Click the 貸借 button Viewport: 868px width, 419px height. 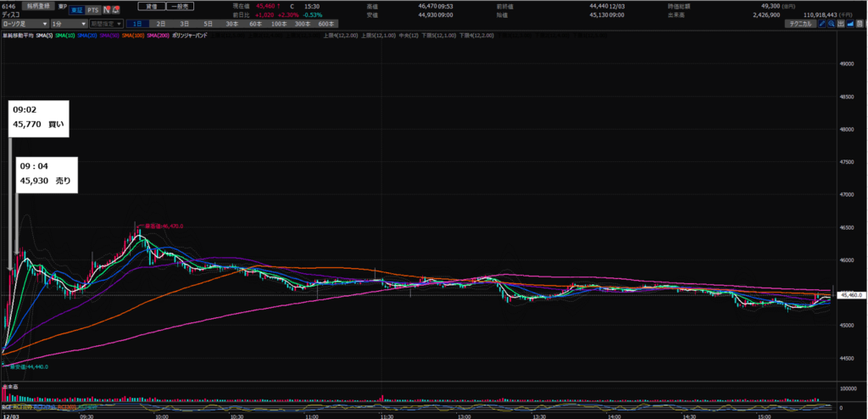click(x=152, y=5)
